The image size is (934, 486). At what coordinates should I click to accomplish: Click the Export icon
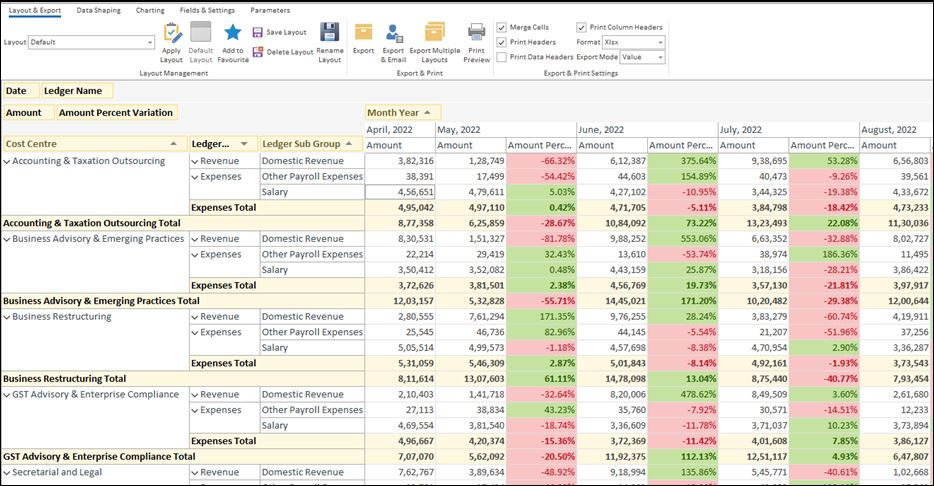(x=363, y=33)
